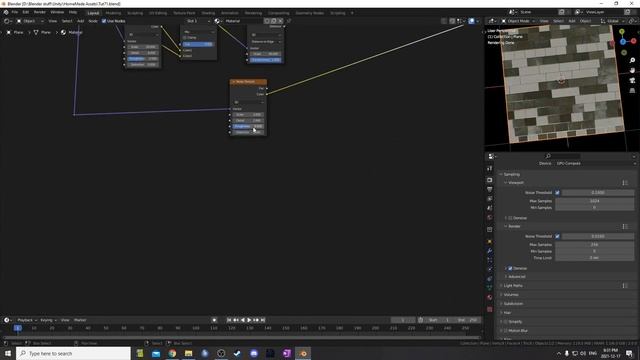The height and width of the screenshot is (360, 640).
Task: Open the World properties tab icon
Action: [x=490, y=218]
